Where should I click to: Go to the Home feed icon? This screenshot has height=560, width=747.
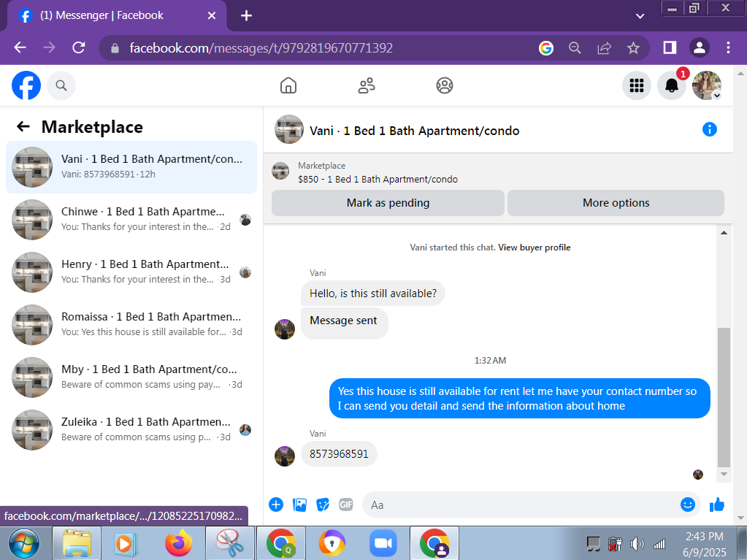pyautogui.click(x=288, y=85)
